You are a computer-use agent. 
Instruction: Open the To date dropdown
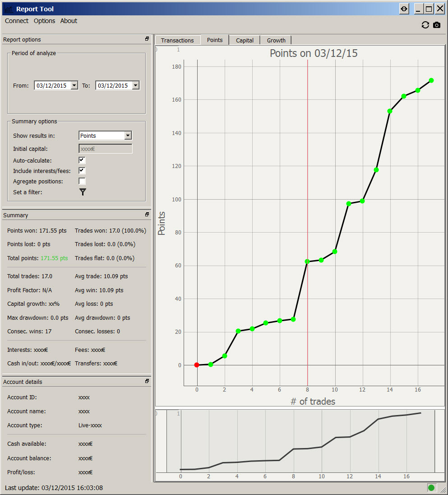(135, 85)
